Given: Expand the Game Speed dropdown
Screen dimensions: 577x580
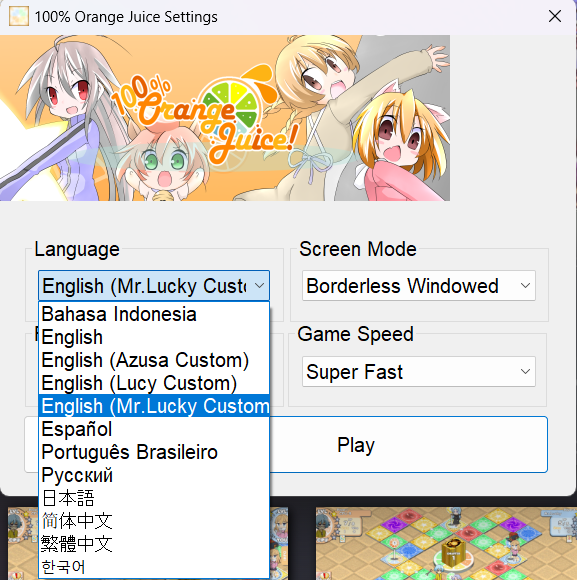Looking at the screenshot, I should click(x=419, y=372).
